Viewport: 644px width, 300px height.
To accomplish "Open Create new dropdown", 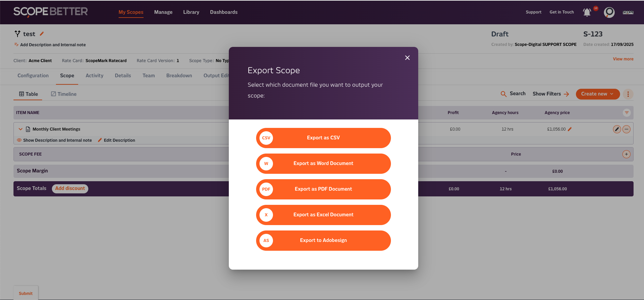I will pyautogui.click(x=597, y=94).
